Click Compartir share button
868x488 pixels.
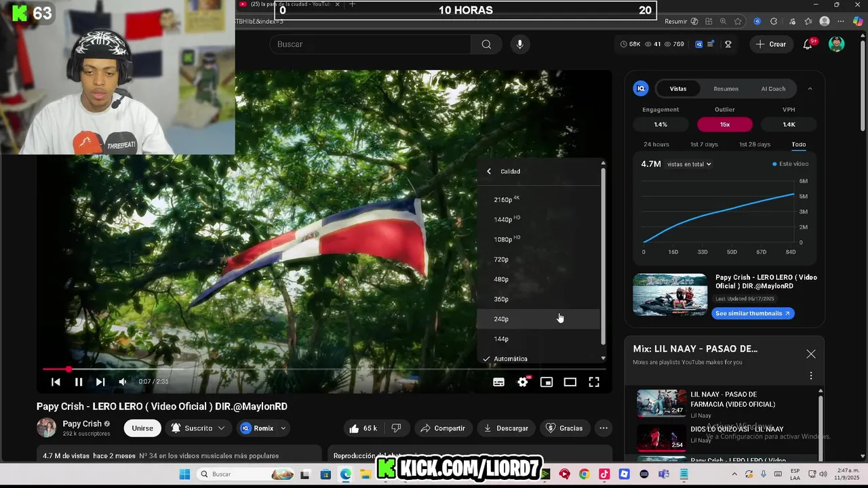[443, 428]
